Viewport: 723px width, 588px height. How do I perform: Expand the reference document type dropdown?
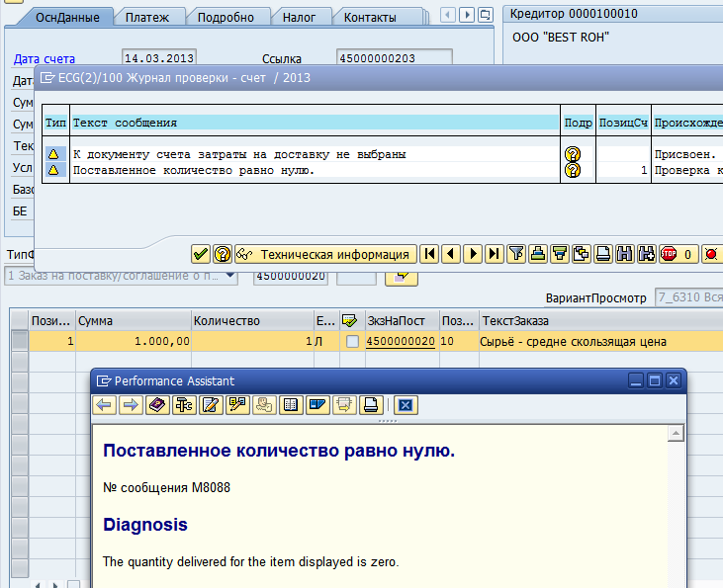[x=230, y=276]
